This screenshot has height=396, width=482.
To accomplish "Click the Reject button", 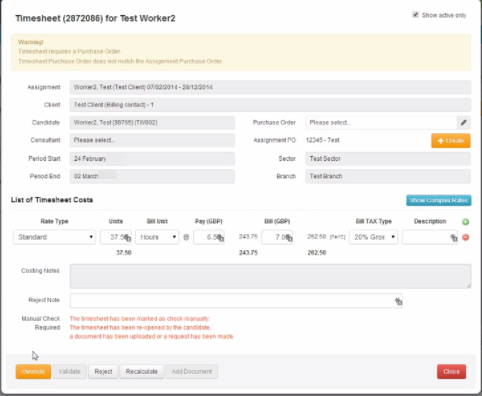I will 103,371.
